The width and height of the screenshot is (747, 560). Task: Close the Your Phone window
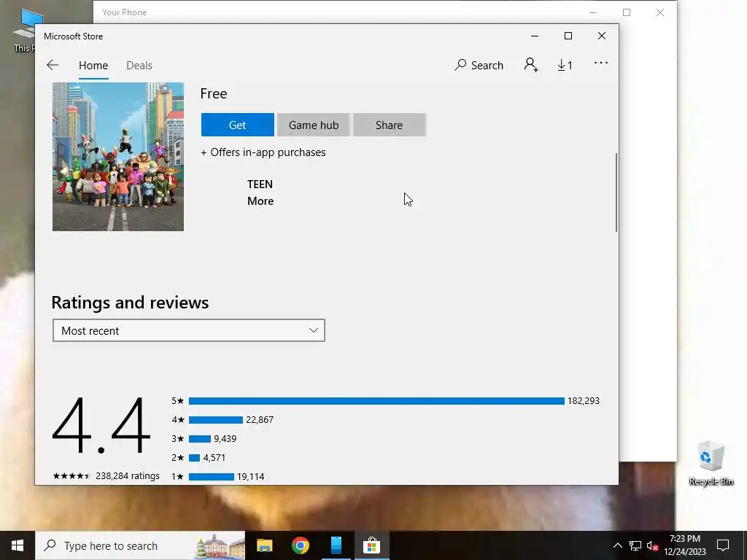(659, 12)
